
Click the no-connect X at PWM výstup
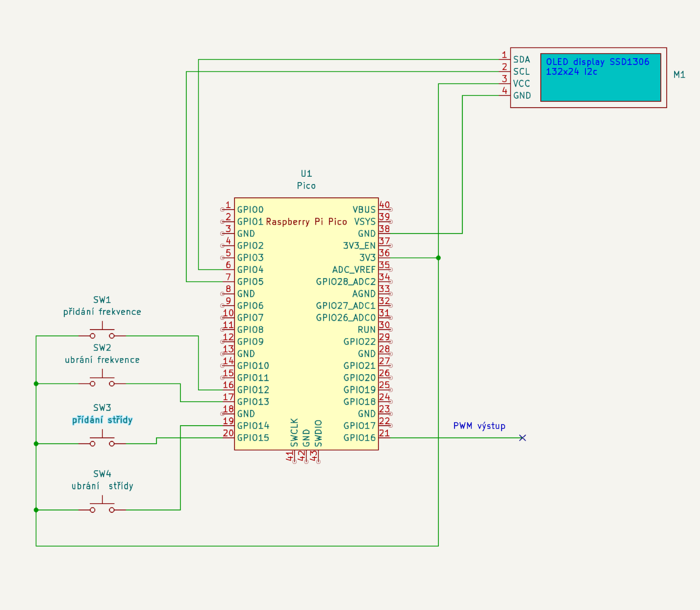523,438
